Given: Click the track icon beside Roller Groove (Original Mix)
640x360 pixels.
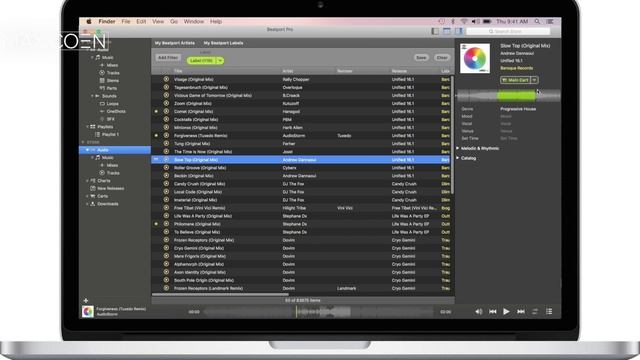Looking at the screenshot, I should point(166,167).
